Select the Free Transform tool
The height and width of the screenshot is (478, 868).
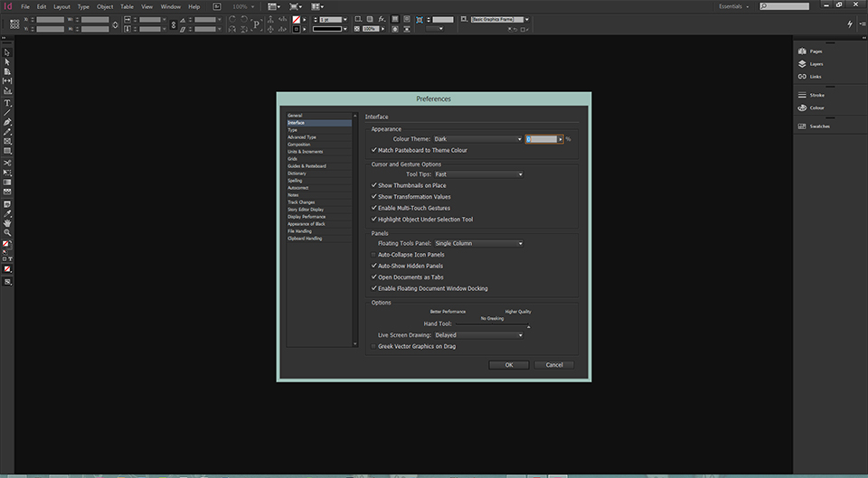[x=7, y=173]
